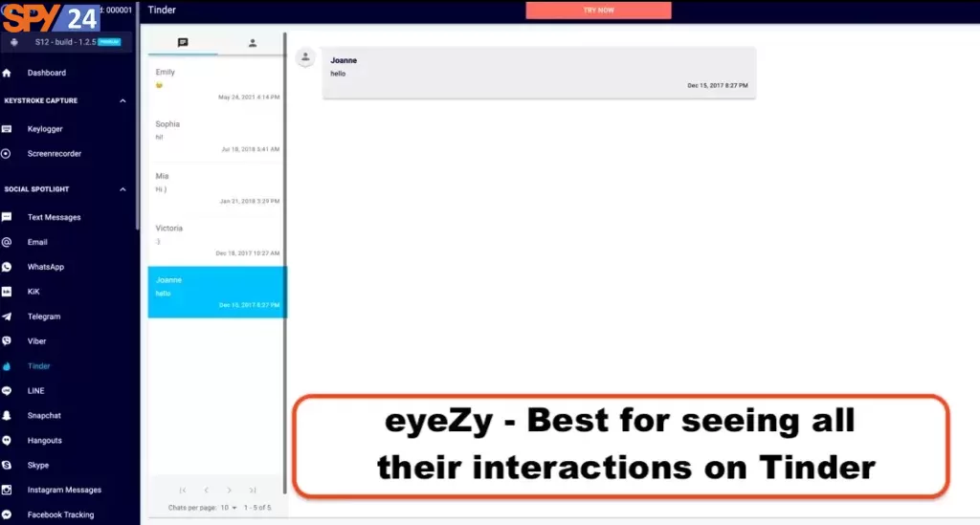Click the sidebar vertical scrollbar
The width and height of the screenshot is (980, 525).
138,116
